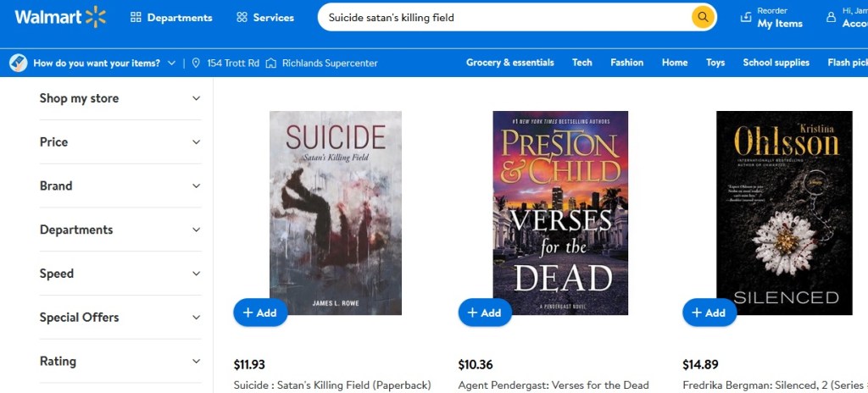Click the location pin for 154 Trott Rd
The width and height of the screenshot is (868, 393).
(x=196, y=63)
